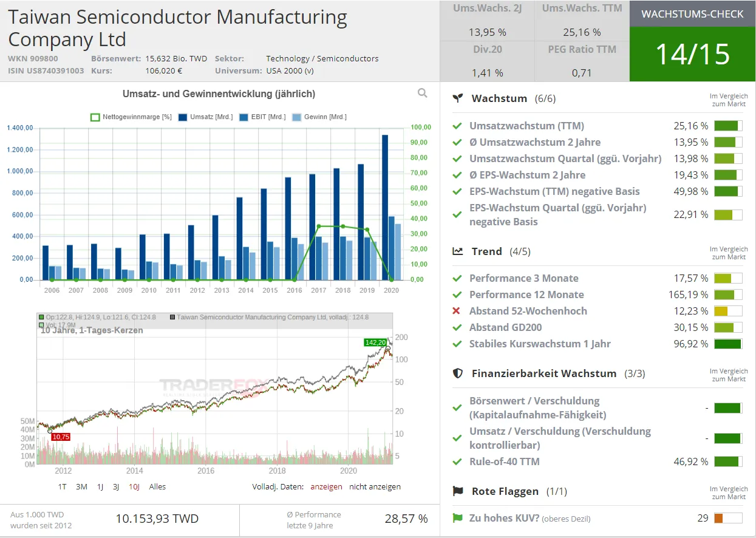756x538 pixels.
Task: Click checkmark beside Ø EPS-Wachstum 2 Jahre
Action: [x=458, y=175]
